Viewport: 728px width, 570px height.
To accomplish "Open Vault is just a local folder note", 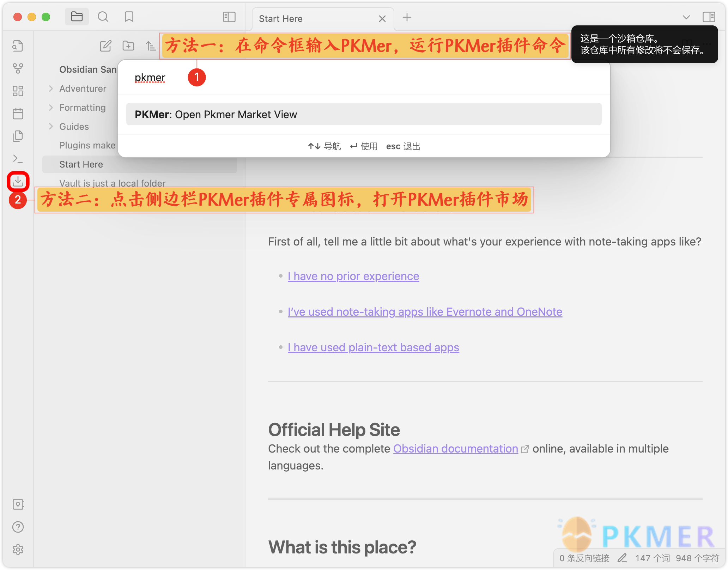I will (112, 183).
